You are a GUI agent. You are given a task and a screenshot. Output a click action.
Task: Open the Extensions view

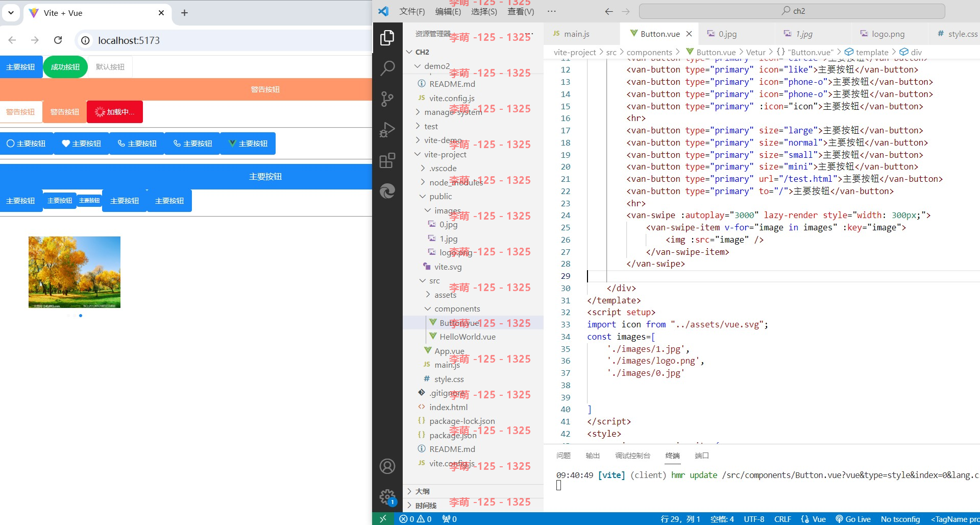coord(387,160)
